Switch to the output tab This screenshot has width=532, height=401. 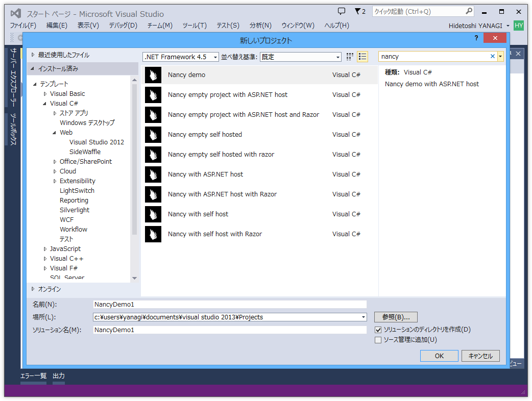click(x=59, y=375)
